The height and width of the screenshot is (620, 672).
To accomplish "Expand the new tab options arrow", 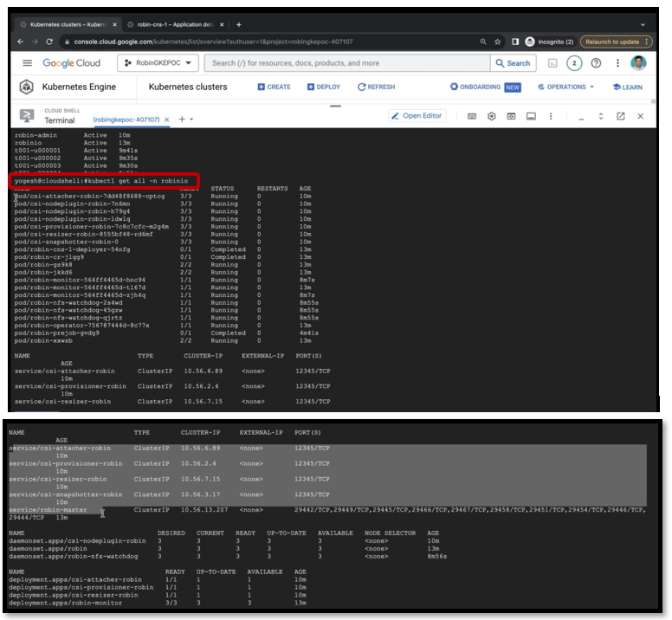I will coord(191,119).
